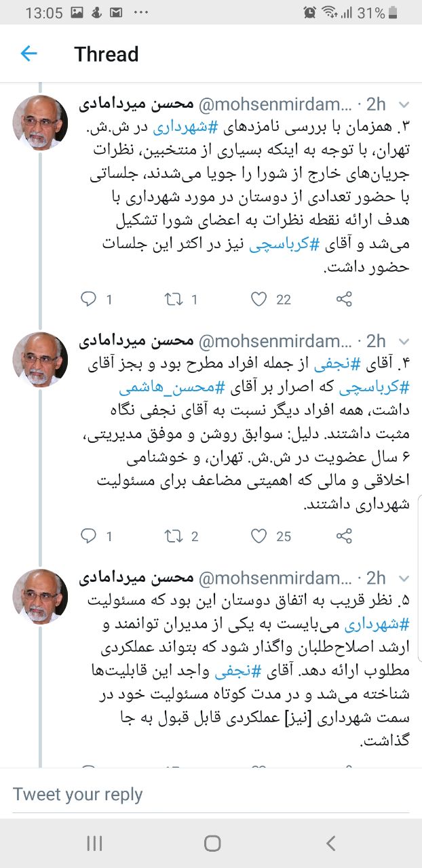The image size is (422, 868).
Task: Reply to the tweet about آقای نجفی
Action: pyautogui.click(x=89, y=536)
